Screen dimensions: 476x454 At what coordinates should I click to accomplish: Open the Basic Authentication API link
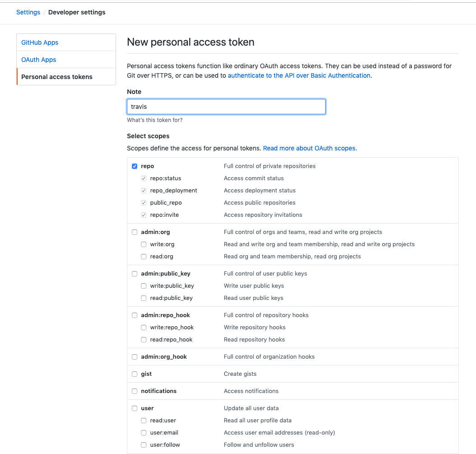[299, 75]
